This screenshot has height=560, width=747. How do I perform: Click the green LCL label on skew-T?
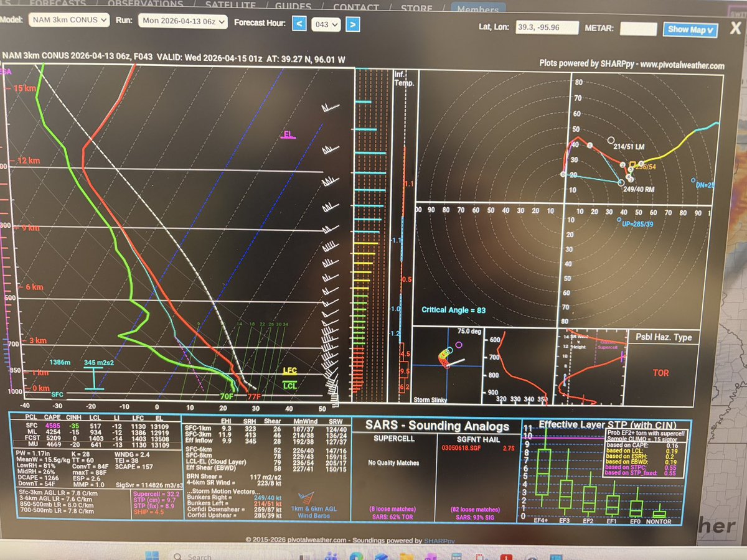pyautogui.click(x=290, y=385)
